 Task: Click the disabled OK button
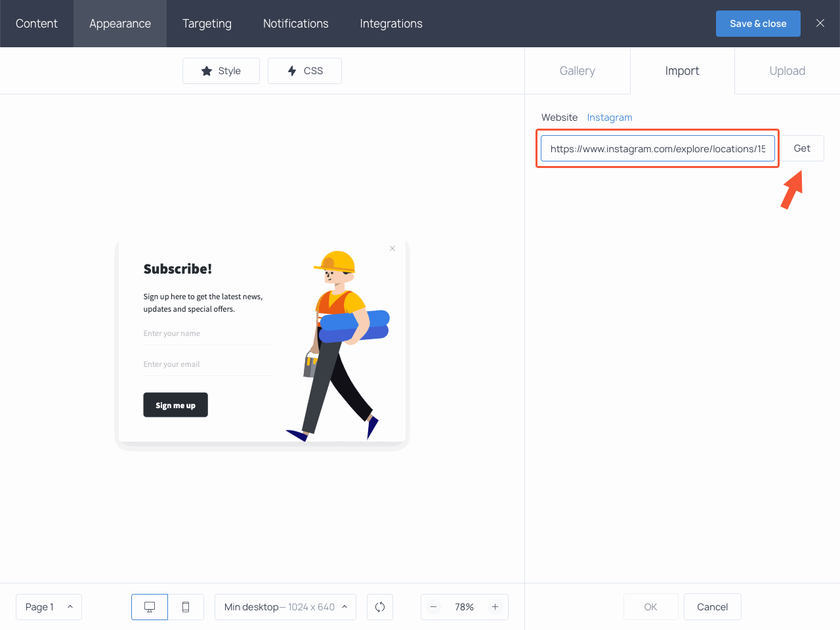click(x=650, y=607)
